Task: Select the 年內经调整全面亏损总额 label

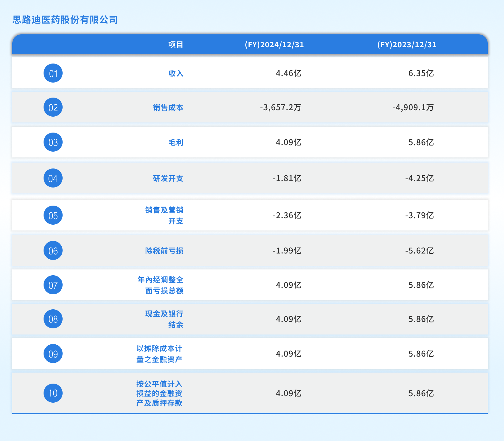Action: pos(160,285)
